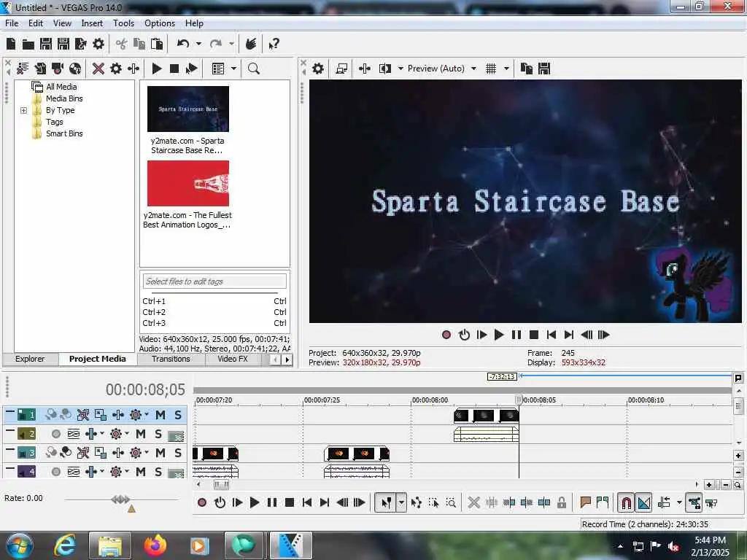Delete selected events in the editing toolbar
747x560 pixels.
pos(473,502)
